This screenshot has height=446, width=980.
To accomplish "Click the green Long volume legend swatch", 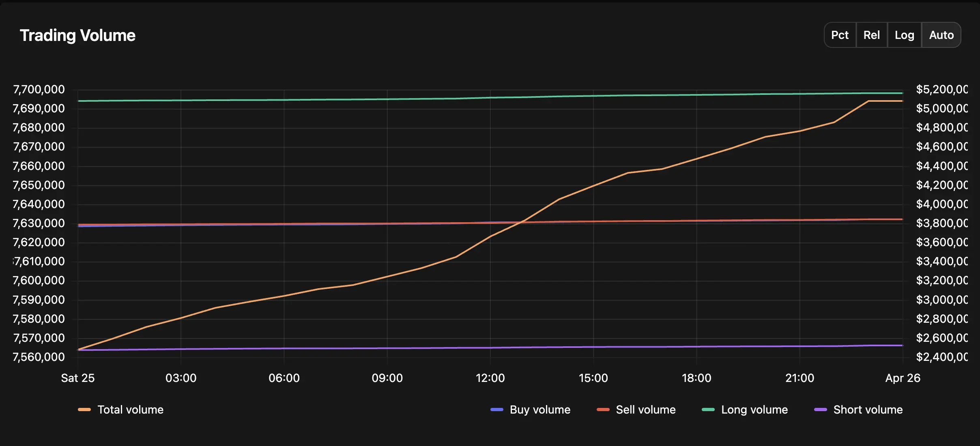I will pyautogui.click(x=708, y=410).
